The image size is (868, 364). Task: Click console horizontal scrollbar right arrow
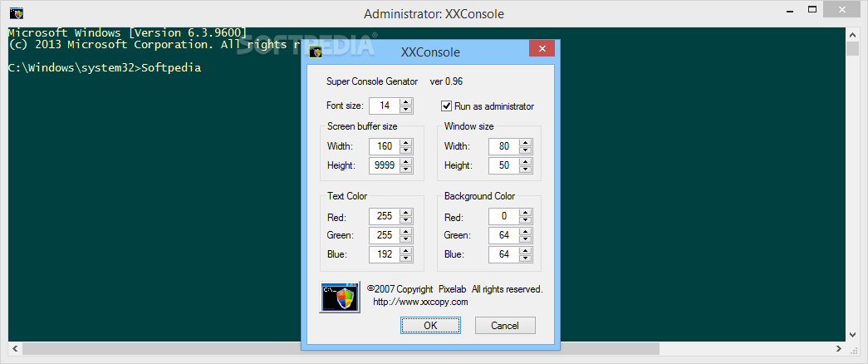click(840, 349)
